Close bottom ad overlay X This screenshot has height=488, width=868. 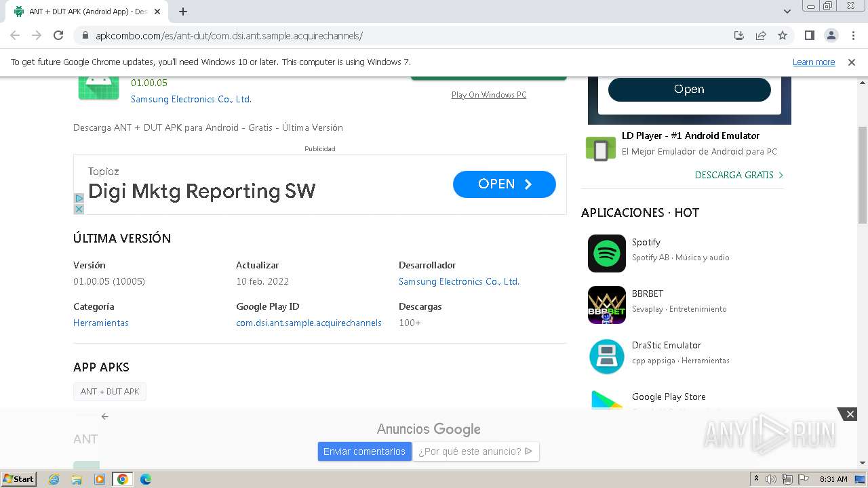tap(850, 414)
